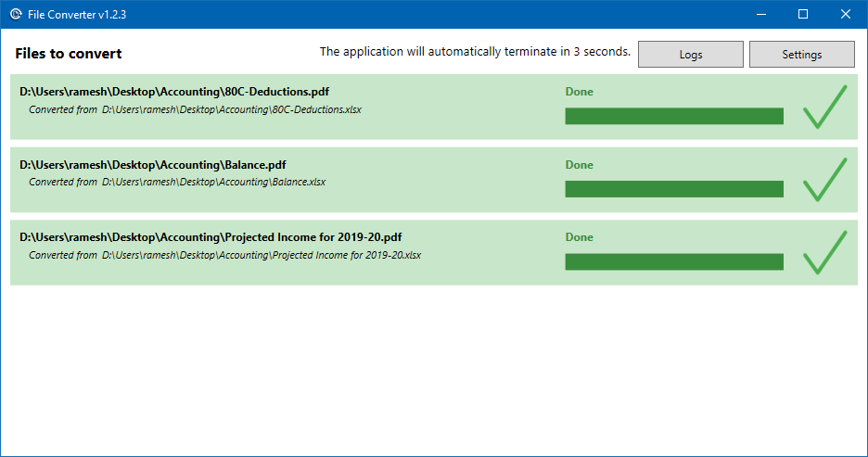Click the checkmark for Projected Income for 2019-20.pdf
Viewport: 868px width, 457px height.
click(824, 253)
